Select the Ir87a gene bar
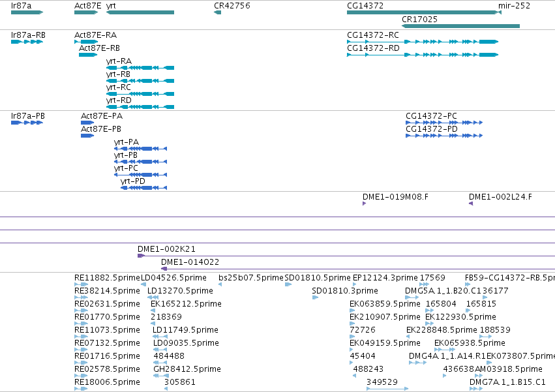The image size is (555, 392). click(27, 12)
